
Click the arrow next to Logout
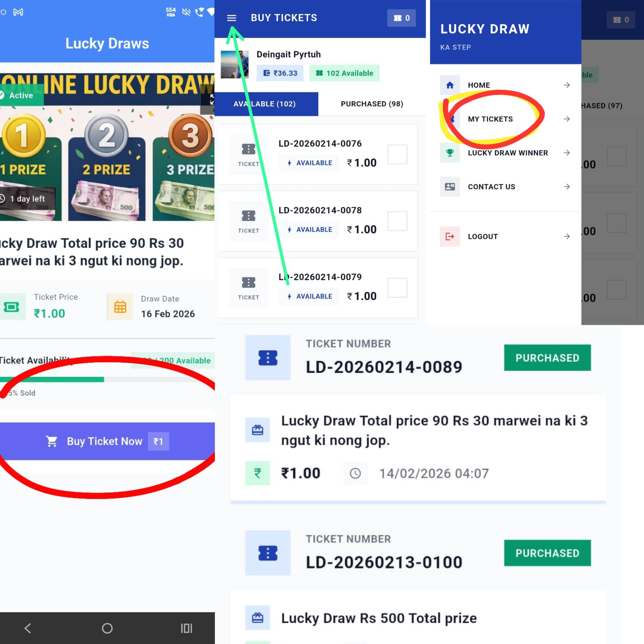[x=567, y=236]
